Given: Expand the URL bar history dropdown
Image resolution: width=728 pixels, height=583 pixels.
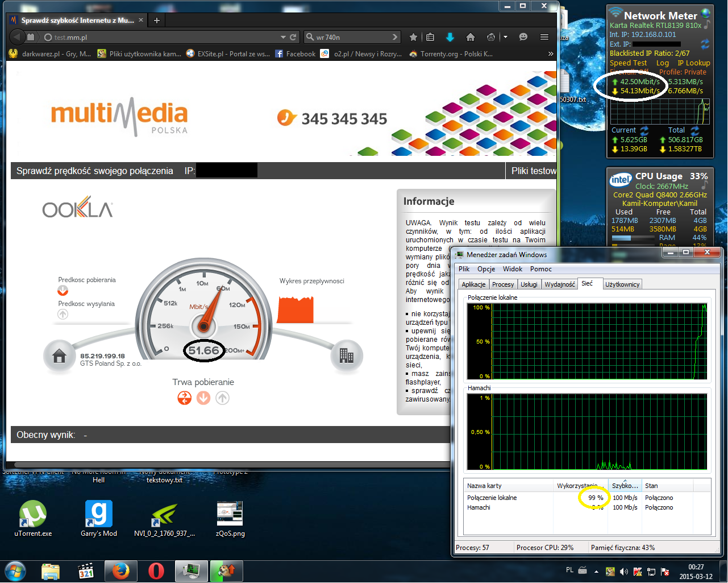Looking at the screenshot, I should (x=283, y=37).
